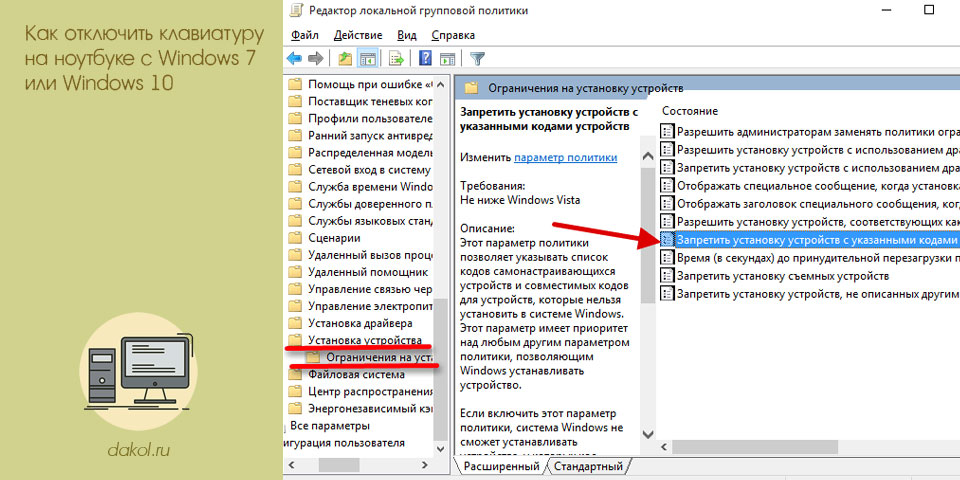Click down arrow of the tree vertical scrollbar
Screen dimensions: 960x480
point(441,449)
